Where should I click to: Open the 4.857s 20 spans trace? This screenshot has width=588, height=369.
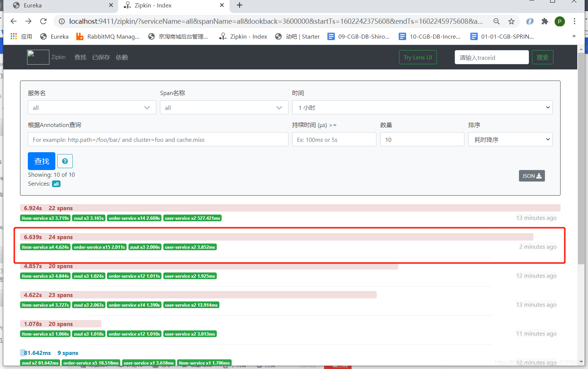coord(209,266)
